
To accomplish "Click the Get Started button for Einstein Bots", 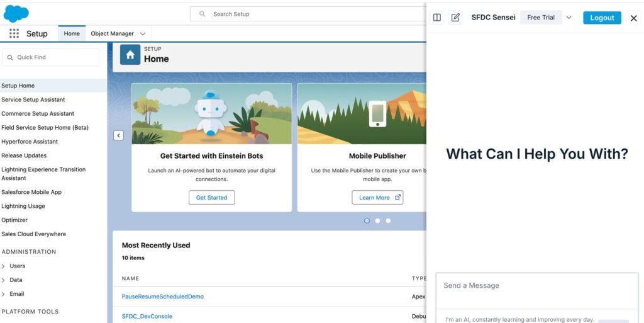I will (211, 197).
